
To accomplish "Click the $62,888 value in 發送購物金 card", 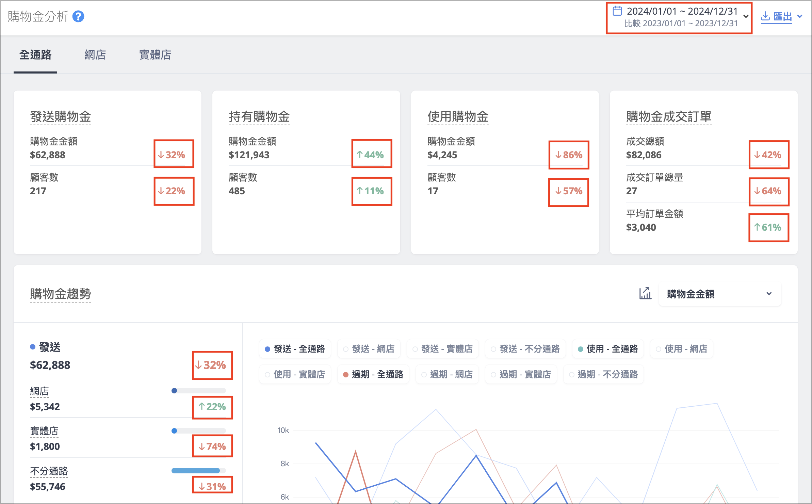I will pyautogui.click(x=48, y=155).
